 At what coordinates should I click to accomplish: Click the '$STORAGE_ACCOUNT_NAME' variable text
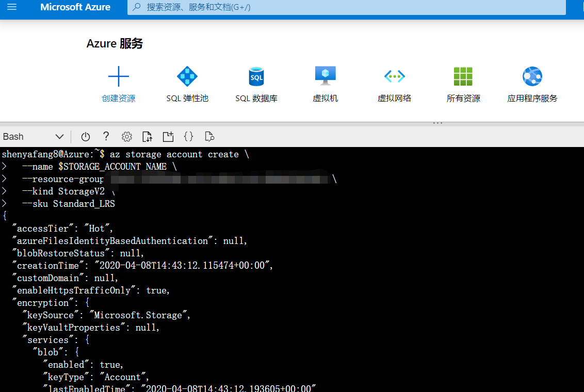pyautogui.click(x=112, y=167)
